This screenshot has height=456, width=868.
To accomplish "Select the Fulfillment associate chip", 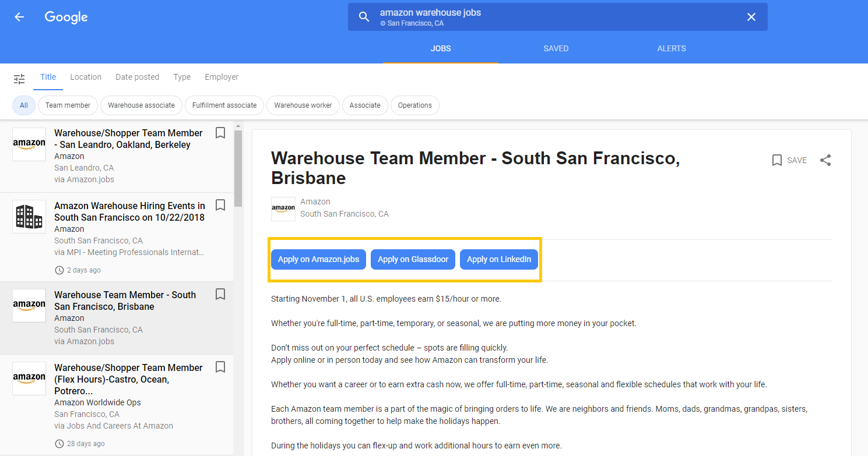I will click(x=224, y=105).
